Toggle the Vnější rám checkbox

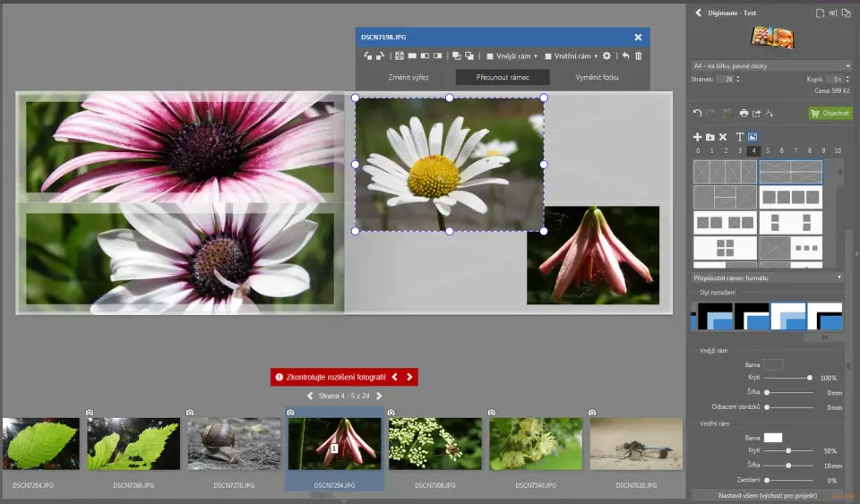pyautogui.click(x=490, y=56)
